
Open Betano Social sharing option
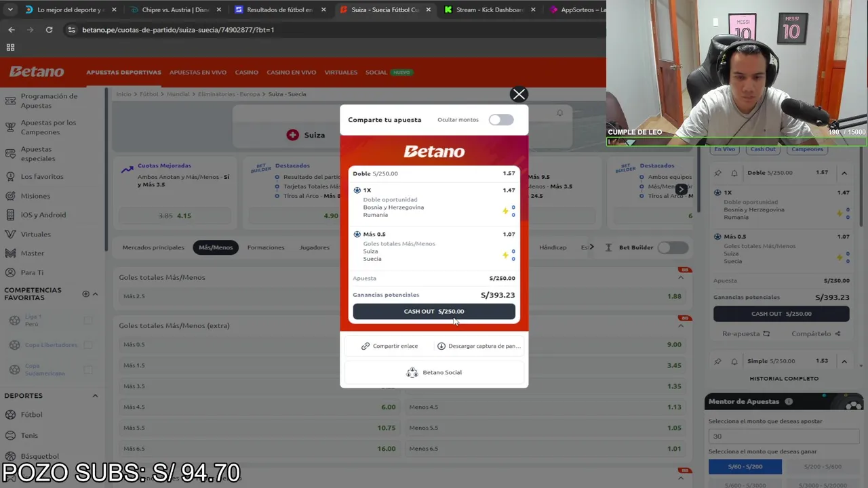pos(434,372)
